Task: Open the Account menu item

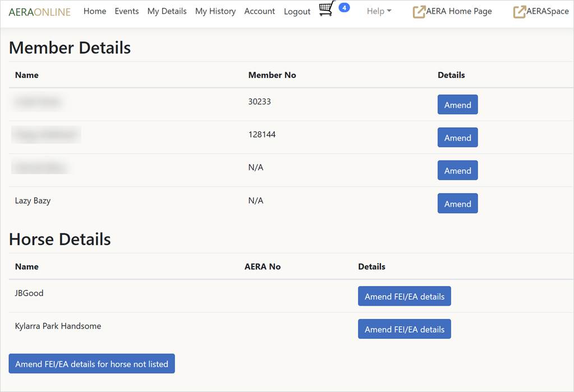Action: pyautogui.click(x=259, y=11)
